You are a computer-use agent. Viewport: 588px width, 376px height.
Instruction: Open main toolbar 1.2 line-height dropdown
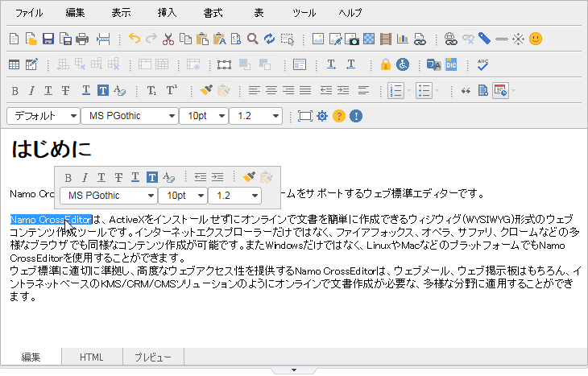pyautogui.click(x=255, y=116)
